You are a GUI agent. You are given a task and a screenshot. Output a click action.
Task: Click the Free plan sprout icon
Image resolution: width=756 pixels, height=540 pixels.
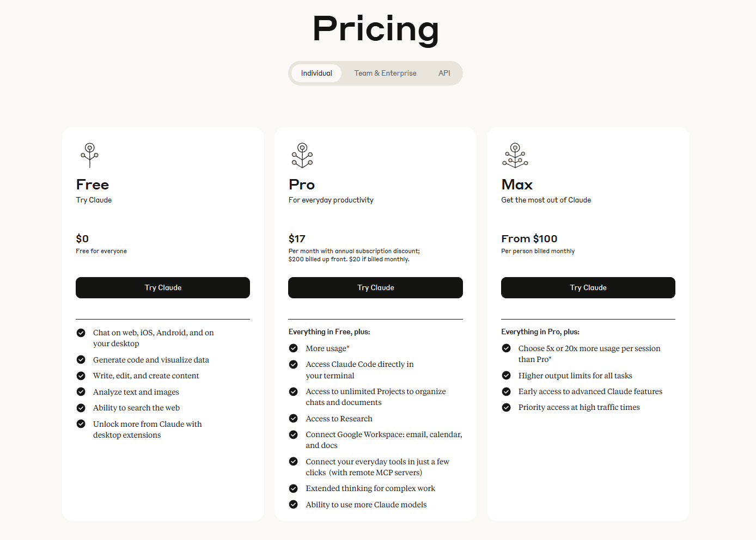[x=90, y=155]
